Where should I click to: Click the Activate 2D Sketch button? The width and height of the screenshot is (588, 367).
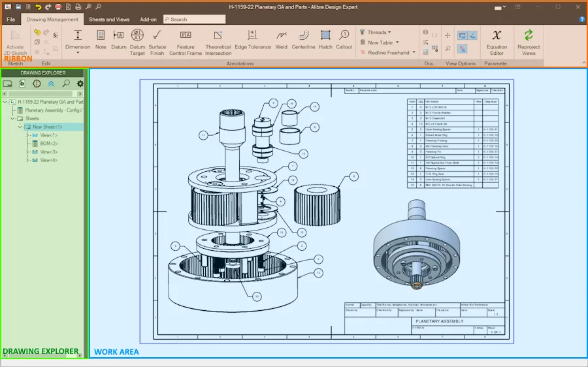15,42
